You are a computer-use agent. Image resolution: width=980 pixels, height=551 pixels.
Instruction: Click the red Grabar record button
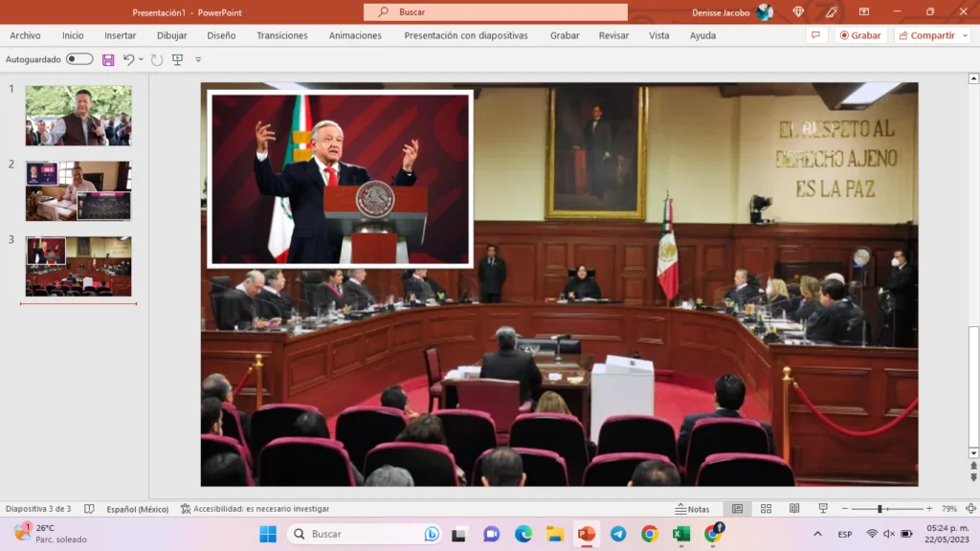(x=860, y=35)
